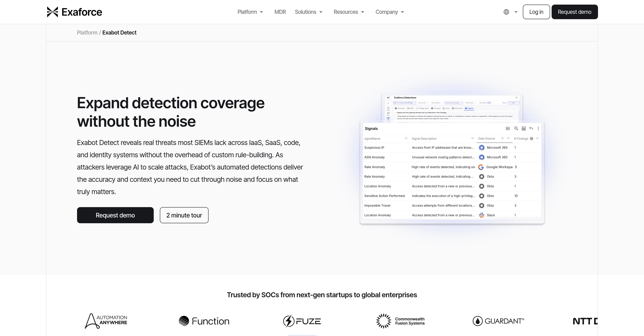The image size is (644, 336).
Task: Click the 2 minute tour button
Action: tap(184, 215)
